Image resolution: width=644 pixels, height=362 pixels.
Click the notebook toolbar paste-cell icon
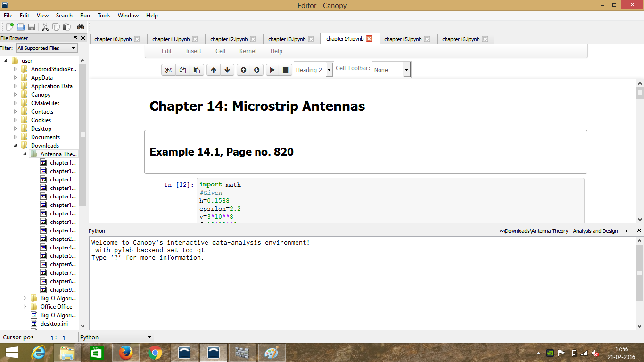point(197,70)
